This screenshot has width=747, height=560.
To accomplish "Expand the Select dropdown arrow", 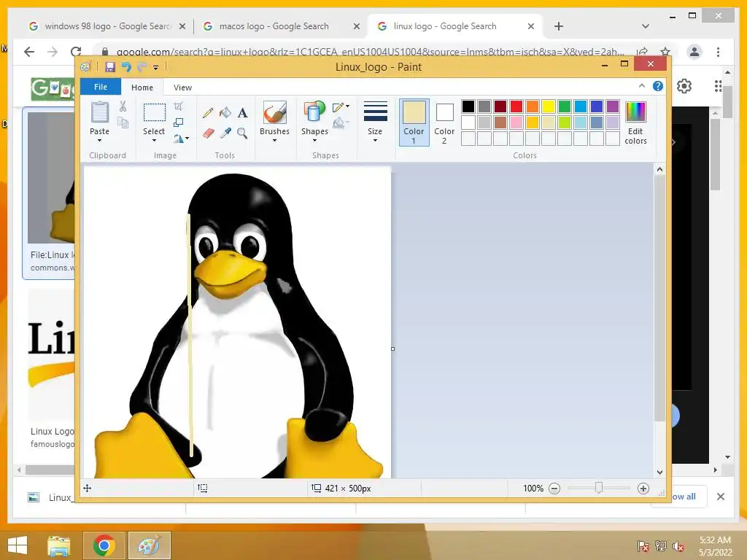I will point(154,141).
